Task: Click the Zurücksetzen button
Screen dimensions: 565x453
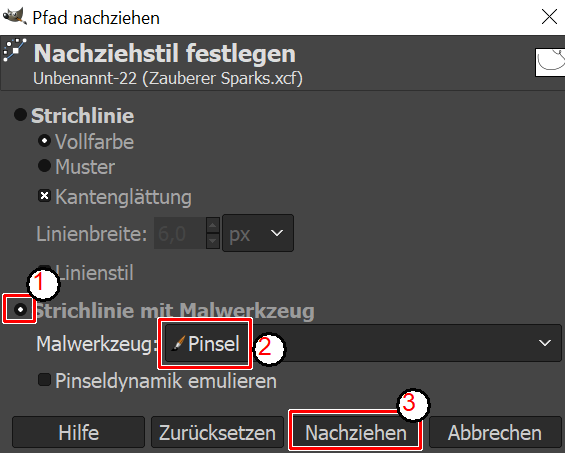Action: click(x=217, y=432)
